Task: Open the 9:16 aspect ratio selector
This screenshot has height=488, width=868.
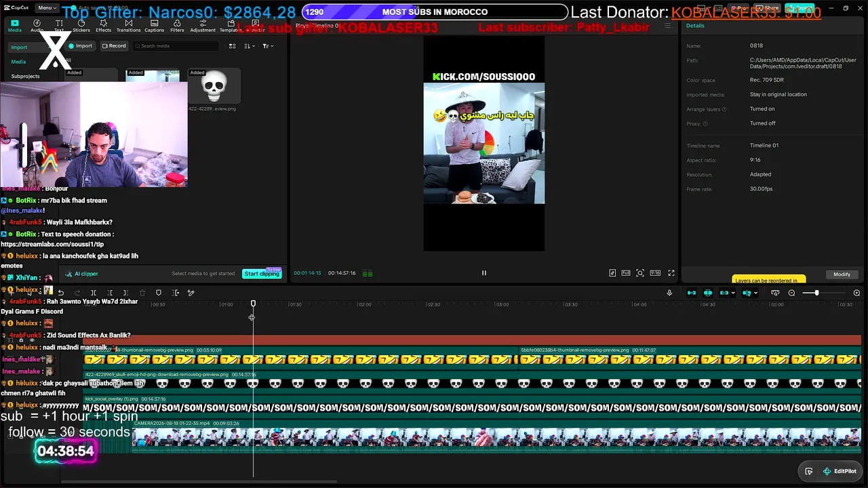Action: click(655, 273)
